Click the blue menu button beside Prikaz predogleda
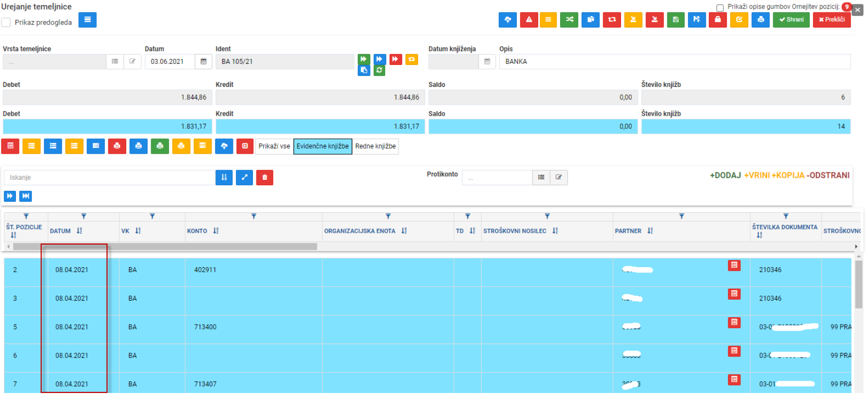 point(87,20)
